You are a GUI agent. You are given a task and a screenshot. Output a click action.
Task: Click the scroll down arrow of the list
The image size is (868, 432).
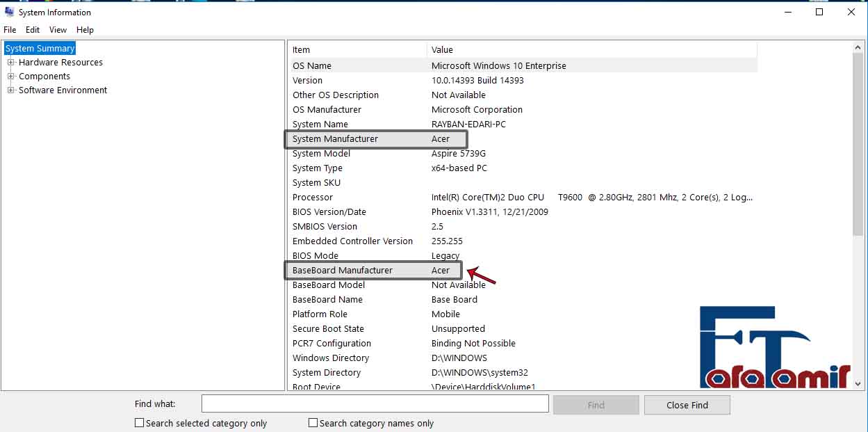click(858, 383)
